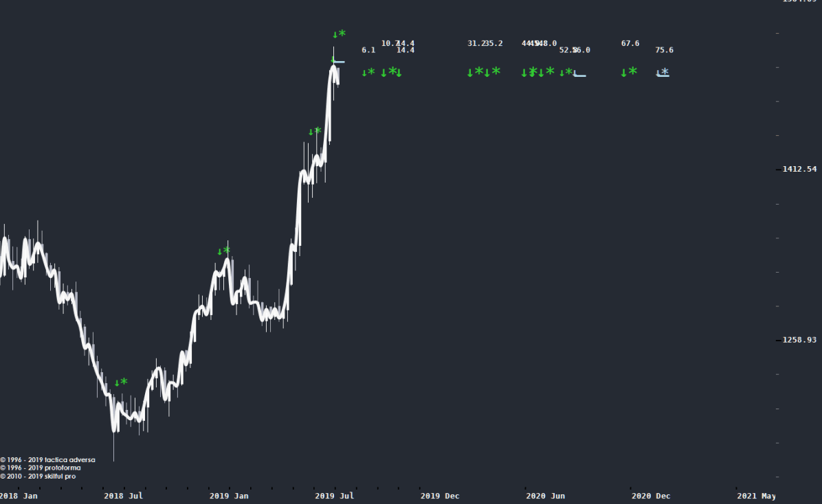Click the 75.6 forecast value label
Viewport: 822px width, 504px height.
click(665, 50)
